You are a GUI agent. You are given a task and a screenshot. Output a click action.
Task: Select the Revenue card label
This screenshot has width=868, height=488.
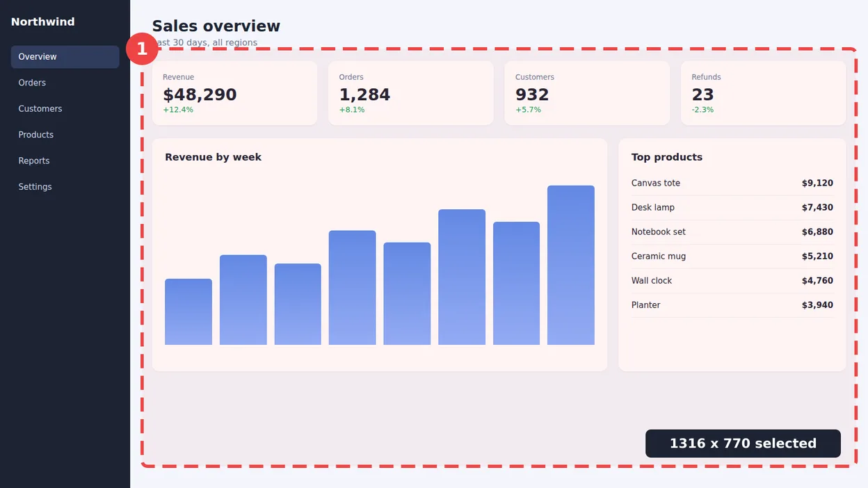pyautogui.click(x=178, y=77)
